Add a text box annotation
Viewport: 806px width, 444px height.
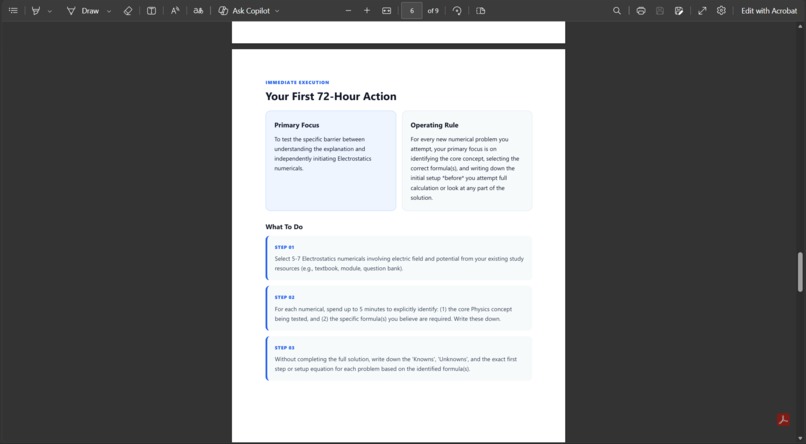pyautogui.click(x=151, y=10)
